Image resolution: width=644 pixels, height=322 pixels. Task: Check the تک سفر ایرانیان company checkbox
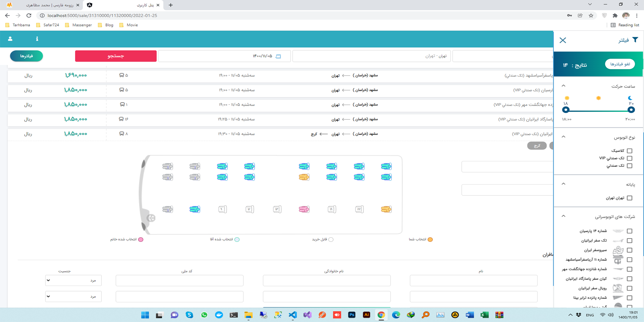[630, 241]
